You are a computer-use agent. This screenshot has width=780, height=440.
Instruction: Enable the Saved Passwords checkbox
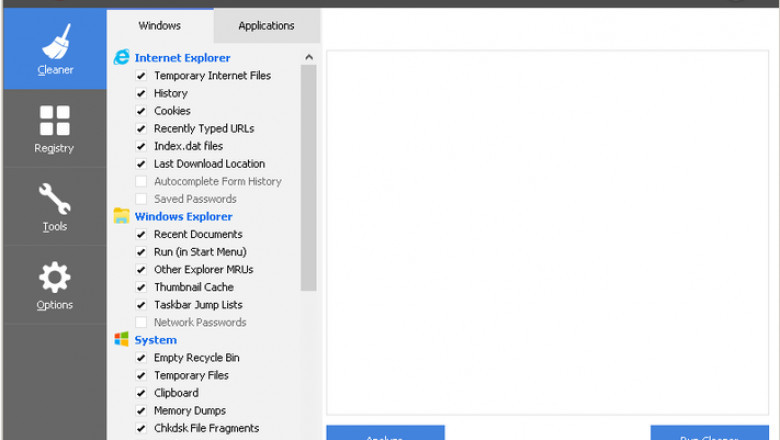(x=141, y=199)
